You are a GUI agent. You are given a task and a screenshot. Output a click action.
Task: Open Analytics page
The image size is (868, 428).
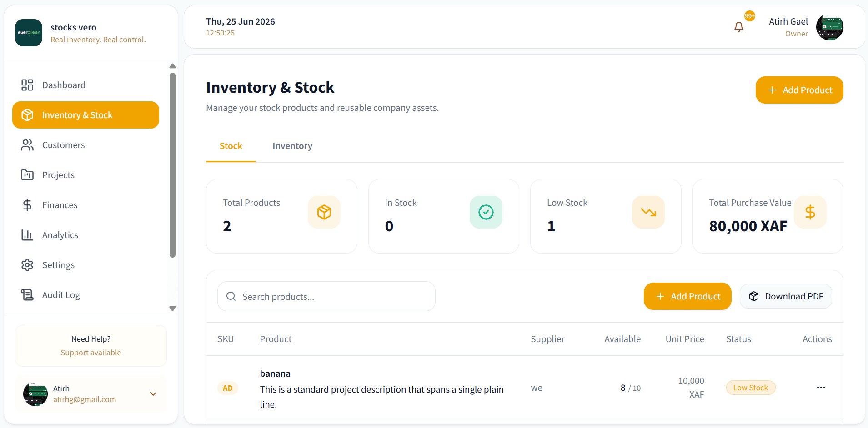point(85,235)
